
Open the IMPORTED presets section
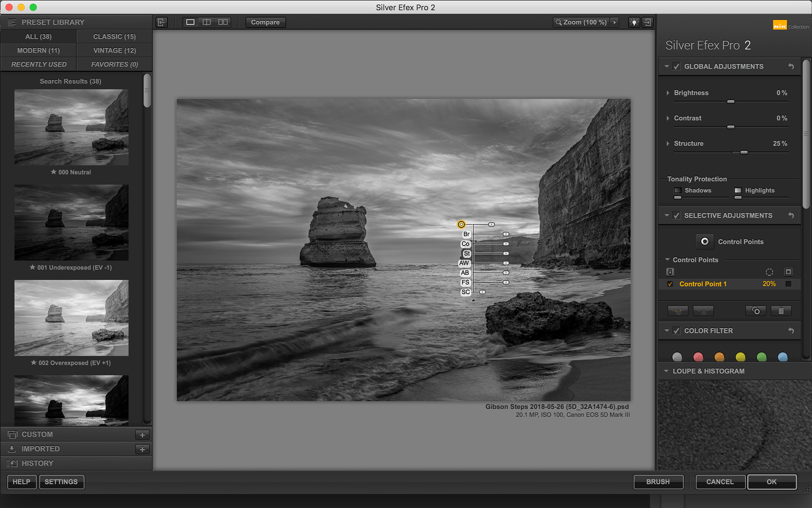tap(41, 449)
